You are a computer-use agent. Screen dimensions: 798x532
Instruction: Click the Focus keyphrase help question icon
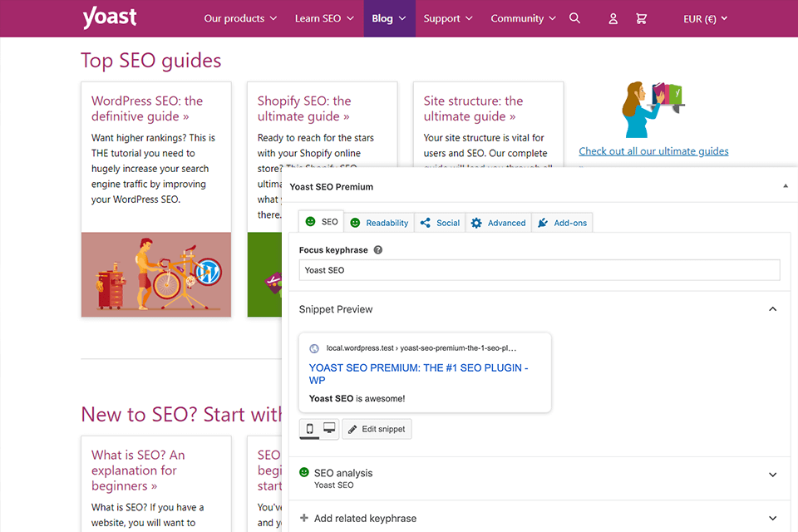pos(377,250)
